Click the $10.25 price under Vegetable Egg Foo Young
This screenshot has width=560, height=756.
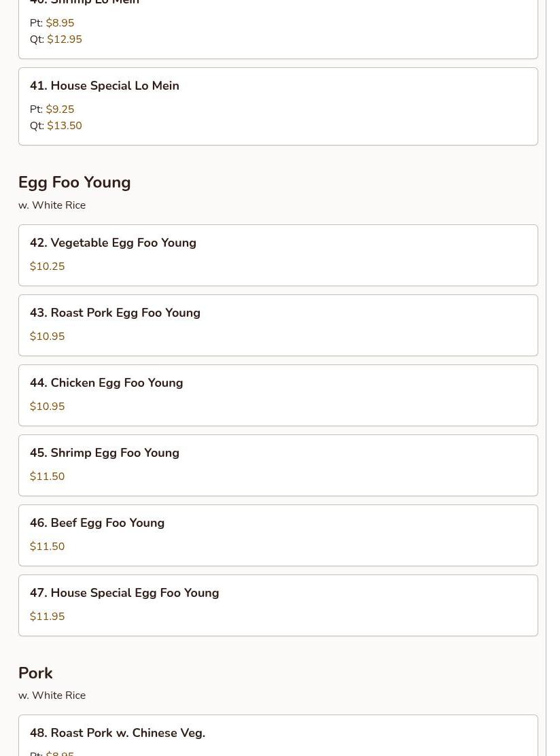(x=47, y=267)
